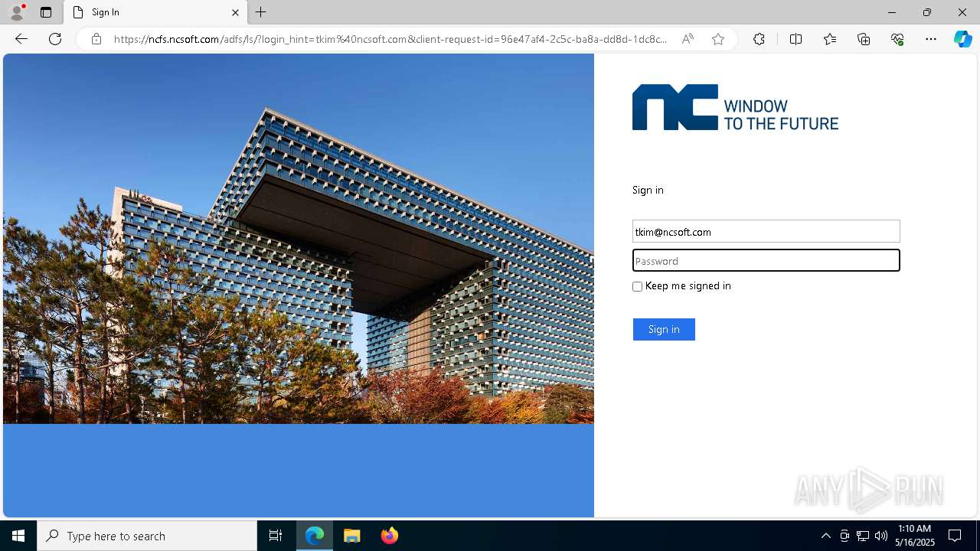
Task: View site information lock icon
Action: click(x=96, y=39)
